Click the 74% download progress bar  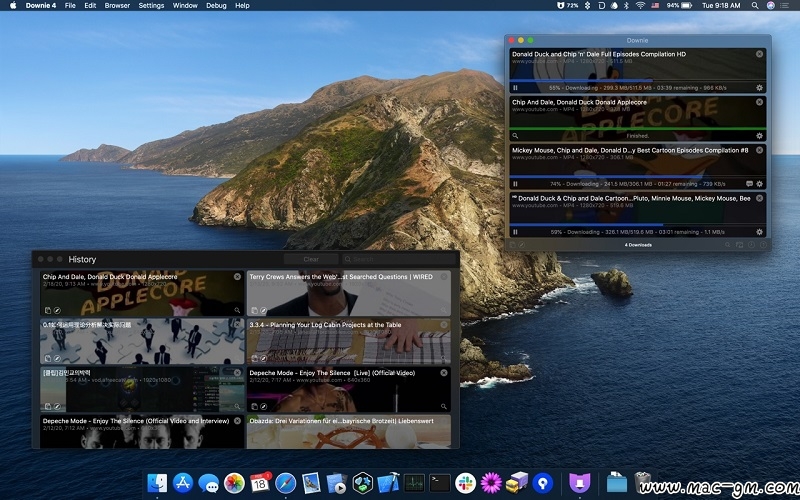(638, 177)
